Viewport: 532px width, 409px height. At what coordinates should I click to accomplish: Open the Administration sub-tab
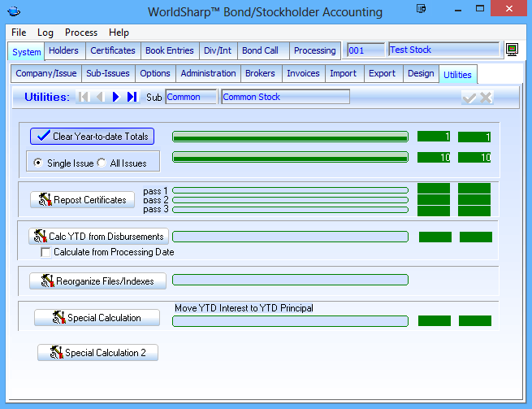pos(208,73)
